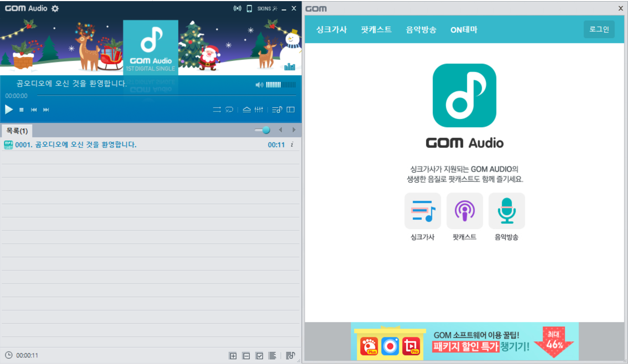The width and height of the screenshot is (628, 364).
Task: Open the 싱크가사 sync lyrics icon tile
Action: pyautogui.click(x=423, y=211)
